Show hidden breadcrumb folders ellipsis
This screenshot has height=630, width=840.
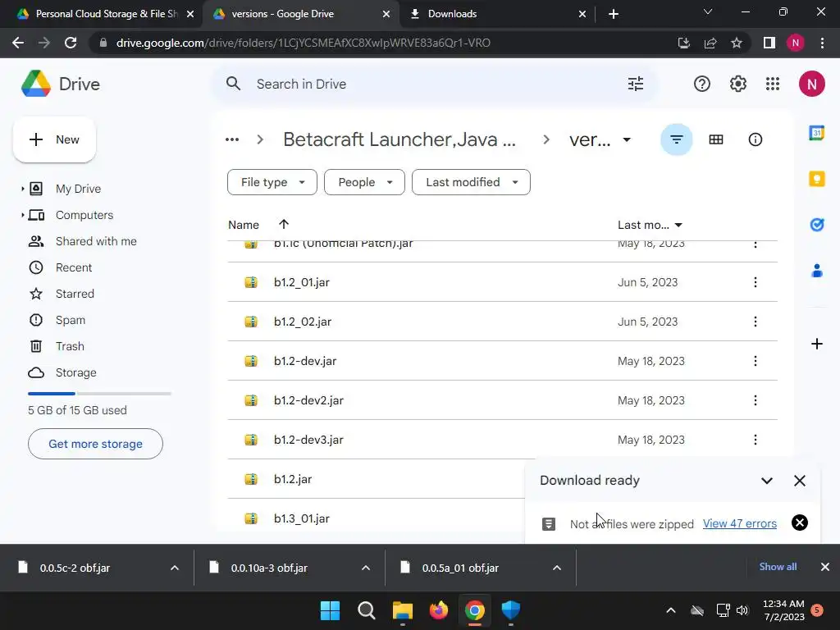[x=232, y=139]
